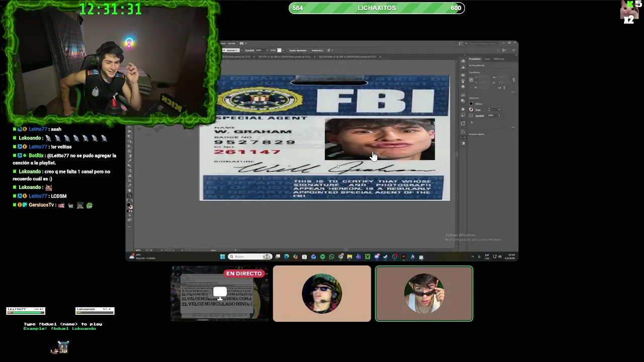Open File Explorer from the taskbar
This screenshot has height=362, width=644.
coord(350,256)
